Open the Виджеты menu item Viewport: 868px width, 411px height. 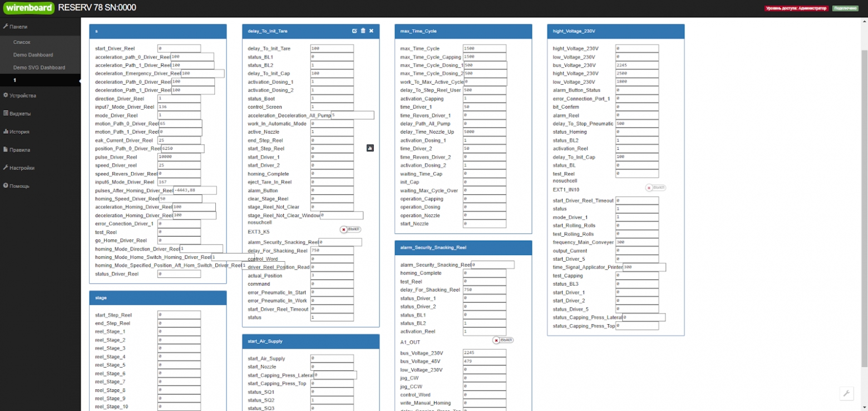coord(19,114)
